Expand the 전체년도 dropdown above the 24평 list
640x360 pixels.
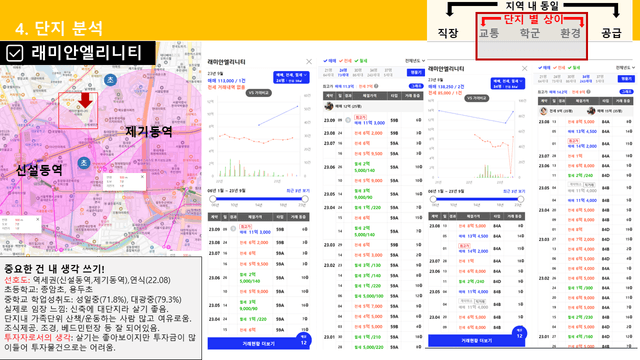click(415, 61)
